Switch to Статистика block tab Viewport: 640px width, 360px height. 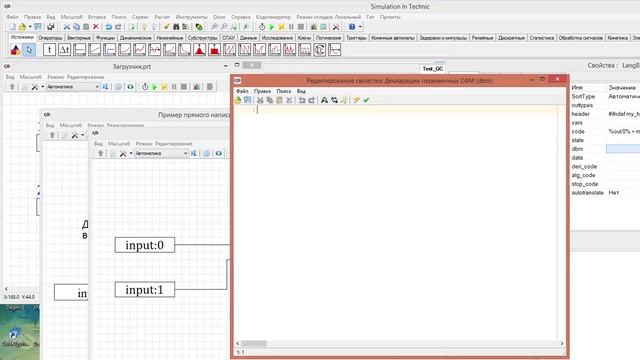(x=542, y=38)
